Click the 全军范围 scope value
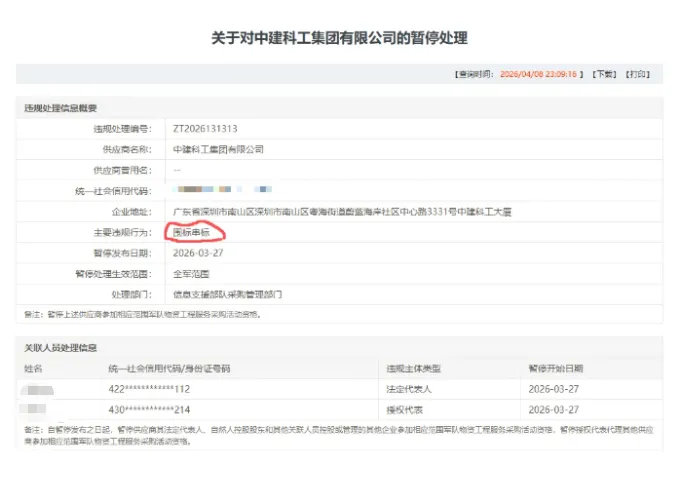 (191, 274)
